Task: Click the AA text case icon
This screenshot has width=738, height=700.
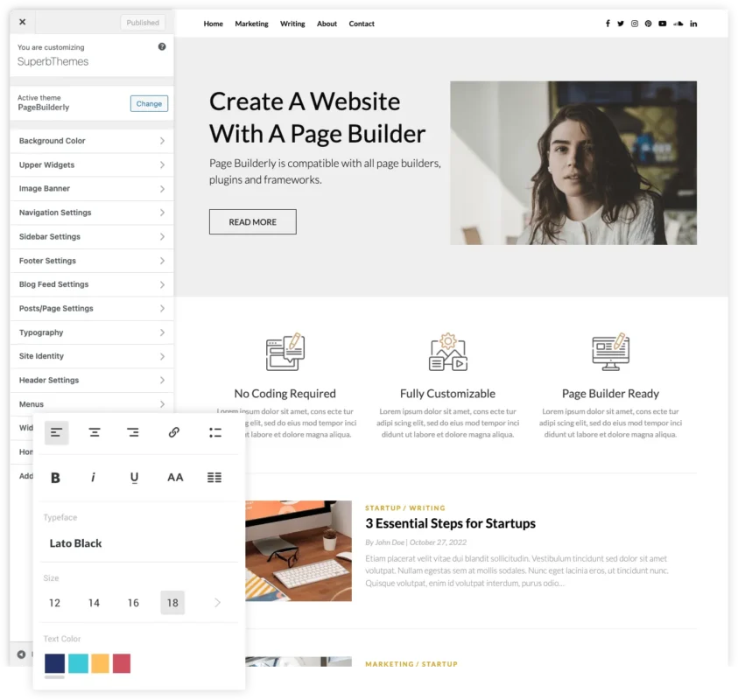Action: (174, 477)
